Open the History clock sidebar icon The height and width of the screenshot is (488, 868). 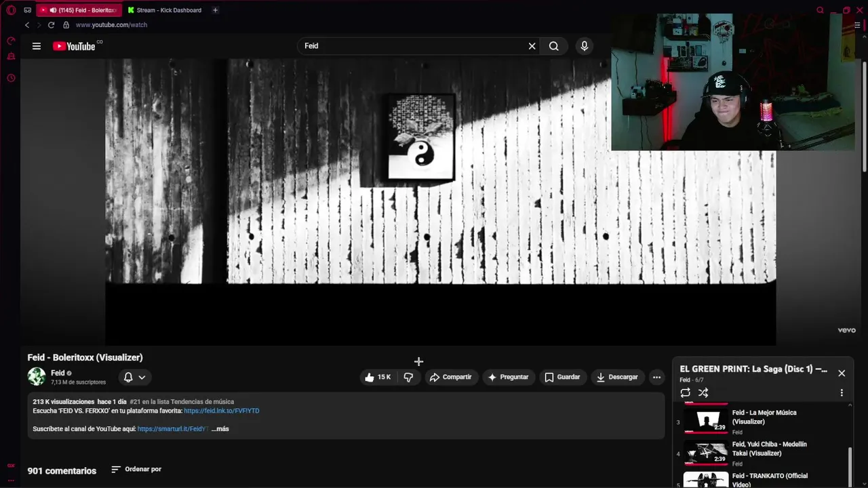pos(11,78)
